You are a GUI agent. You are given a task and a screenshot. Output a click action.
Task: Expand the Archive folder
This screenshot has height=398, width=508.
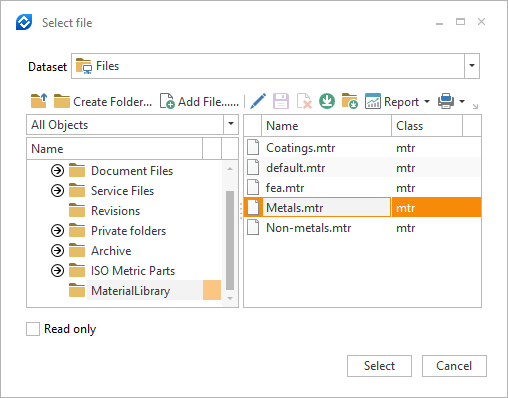[x=57, y=251]
